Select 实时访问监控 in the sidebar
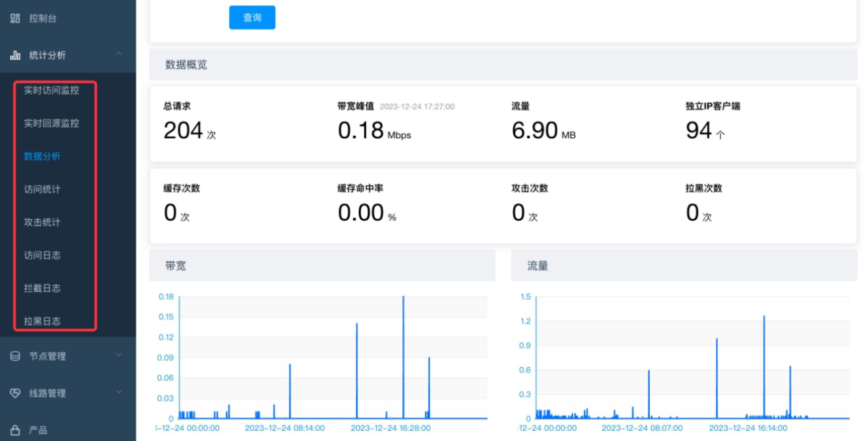Viewport: 868px width, 441px height. click(x=50, y=90)
